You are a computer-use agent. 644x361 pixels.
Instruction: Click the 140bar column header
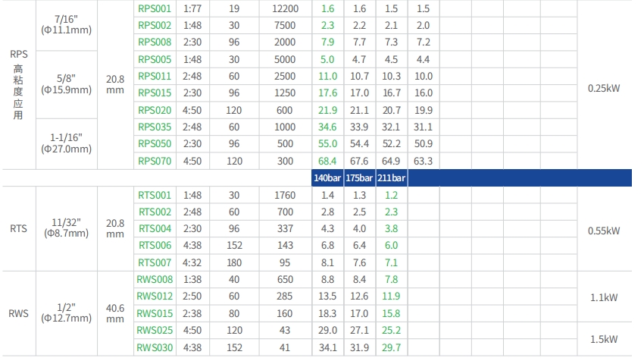(x=327, y=178)
